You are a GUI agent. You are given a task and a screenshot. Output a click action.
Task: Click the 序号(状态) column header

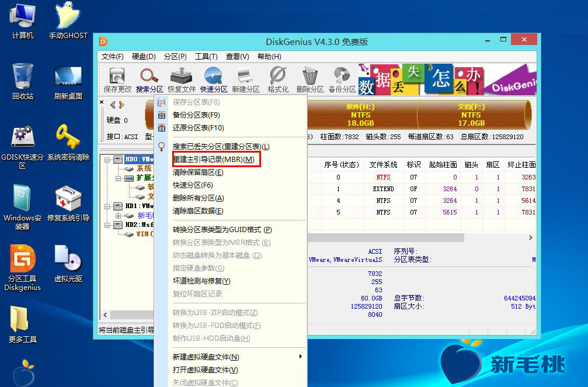point(341,165)
